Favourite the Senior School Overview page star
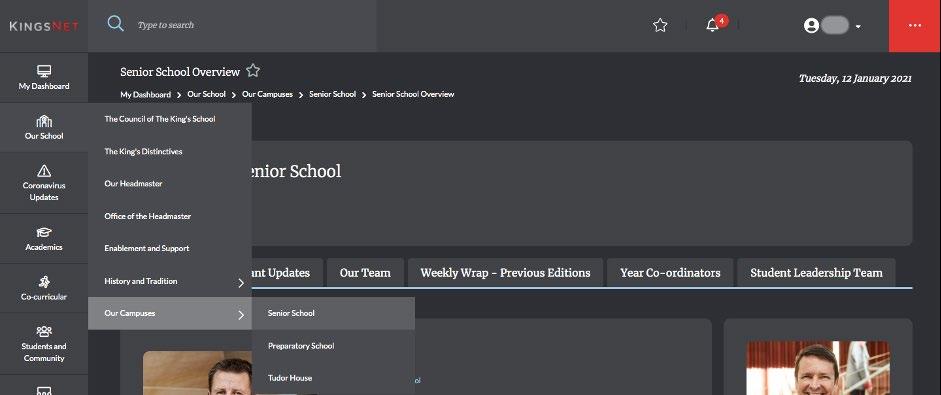The height and width of the screenshot is (395, 941). tap(253, 70)
